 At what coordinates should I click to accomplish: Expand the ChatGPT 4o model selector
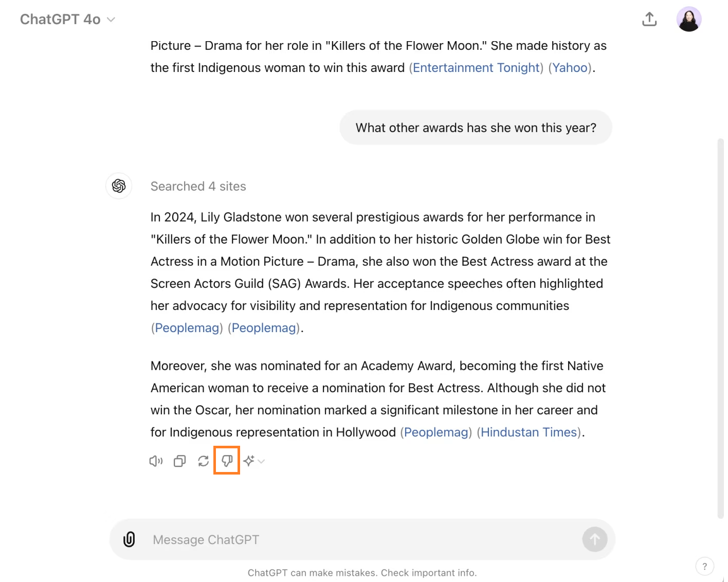67,20
